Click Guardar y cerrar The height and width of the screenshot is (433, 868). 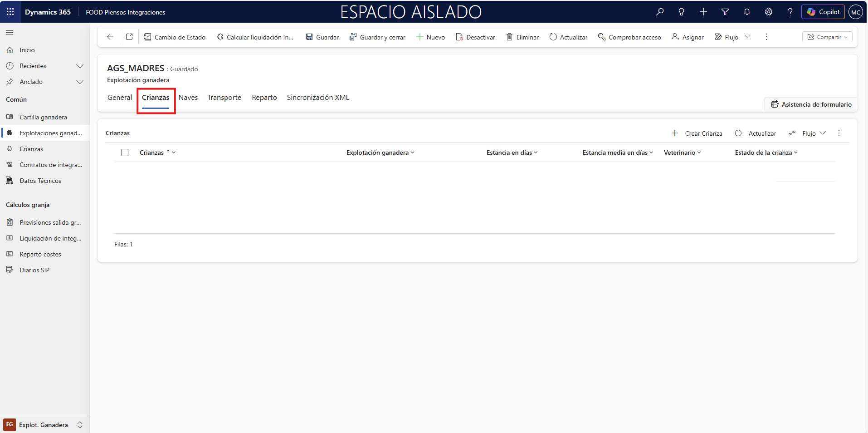382,37
